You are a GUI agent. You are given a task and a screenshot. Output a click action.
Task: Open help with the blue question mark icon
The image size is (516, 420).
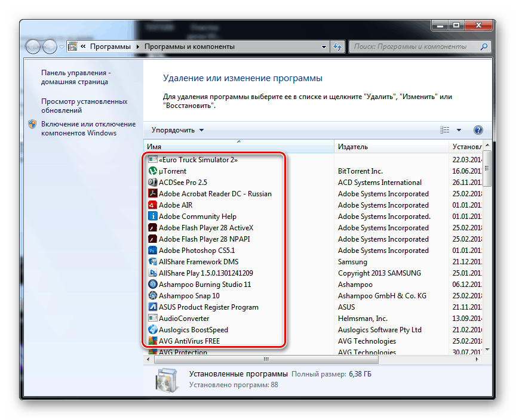[478, 130]
